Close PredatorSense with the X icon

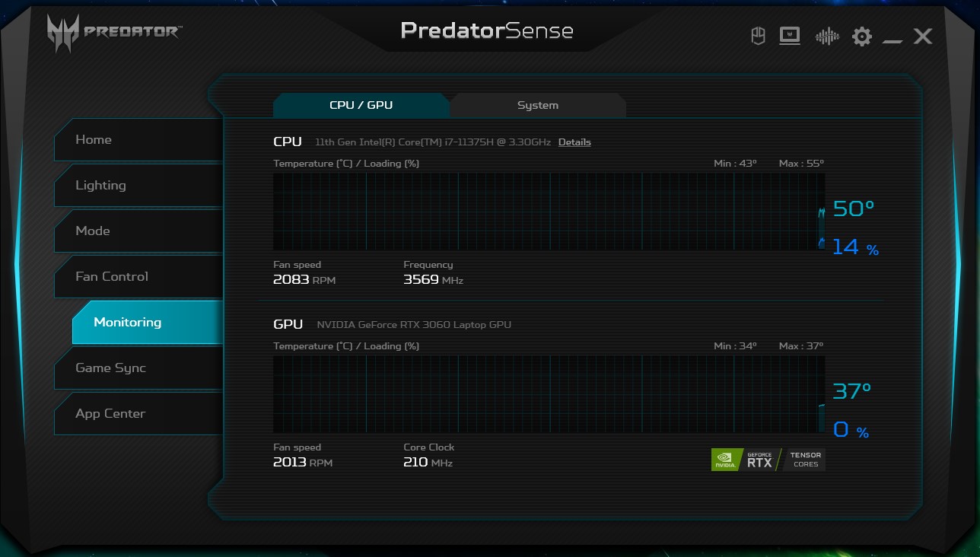pos(923,36)
